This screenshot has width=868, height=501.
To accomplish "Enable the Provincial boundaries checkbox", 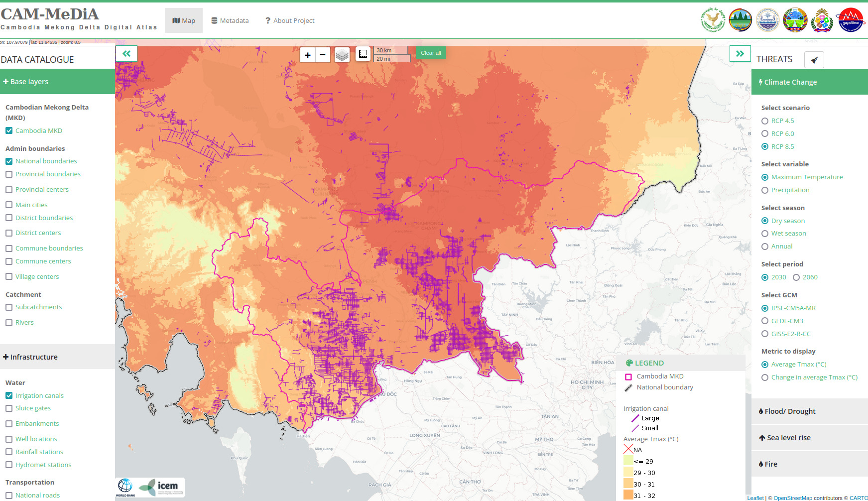I will tap(9, 174).
